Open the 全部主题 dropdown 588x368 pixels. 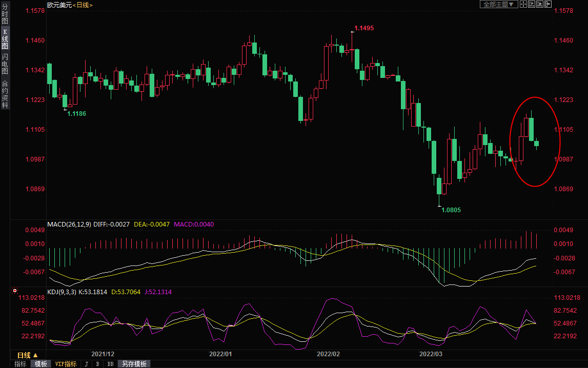pyautogui.click(x=497, y=4)
